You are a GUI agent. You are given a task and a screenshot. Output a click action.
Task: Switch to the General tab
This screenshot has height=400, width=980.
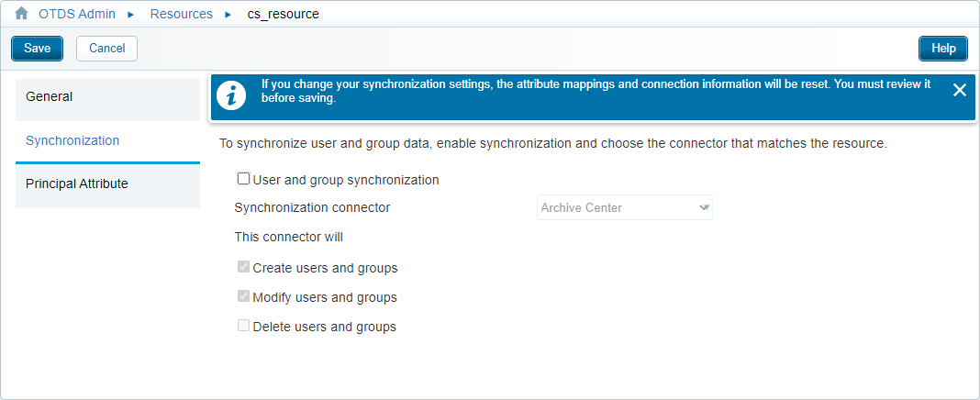[107, 97]
